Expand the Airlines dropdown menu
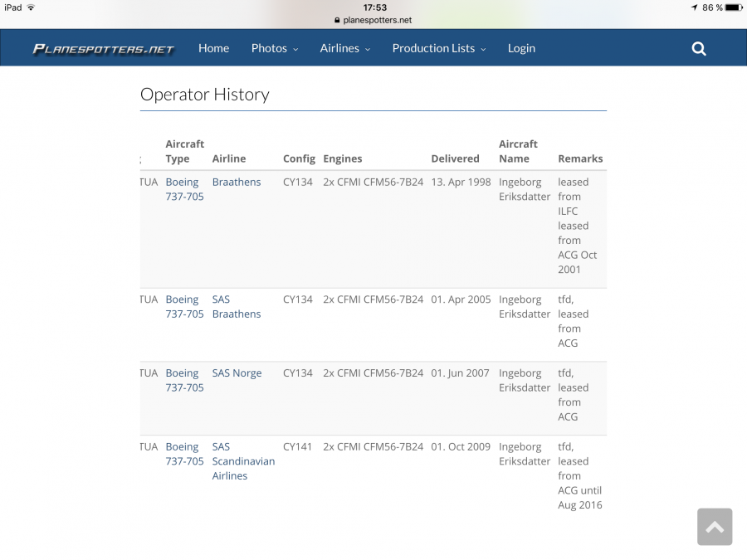The height and width of the screenshot is (560, 747). pyautogui.click(x=345, y=48)
